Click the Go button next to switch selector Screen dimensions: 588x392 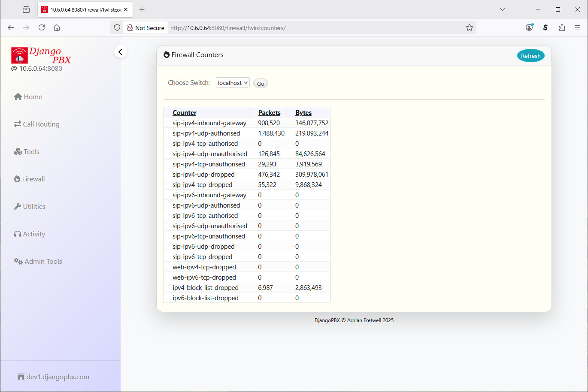pos(261,84)
